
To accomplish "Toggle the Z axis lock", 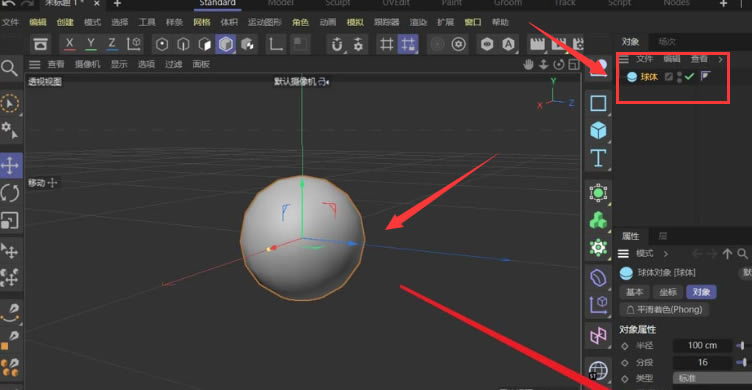I will pos(112,44).
